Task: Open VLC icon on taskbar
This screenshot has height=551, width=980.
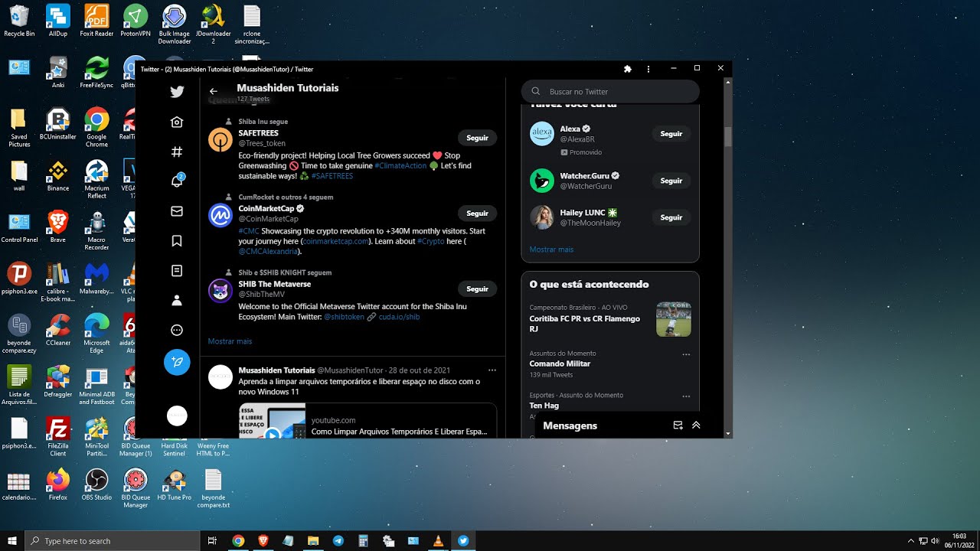Action: 438,540
